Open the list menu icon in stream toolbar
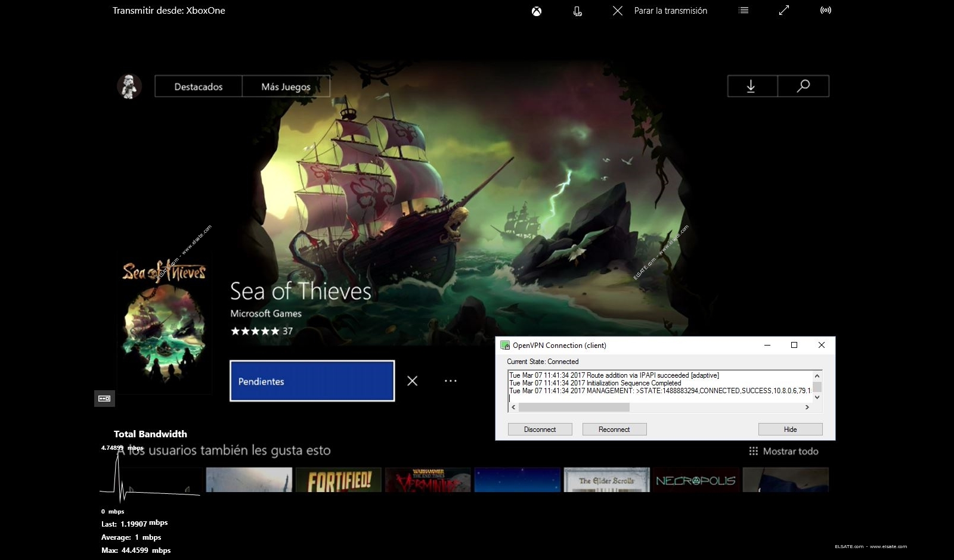 744,10
